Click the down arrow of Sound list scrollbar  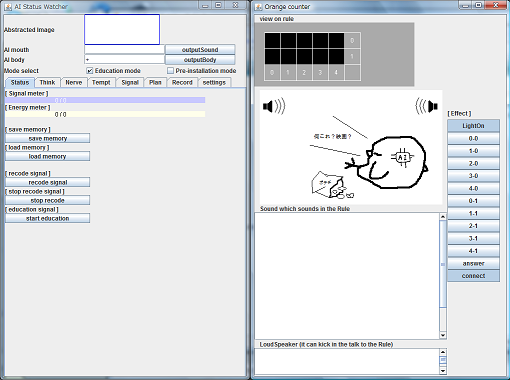tap(443, 335)
